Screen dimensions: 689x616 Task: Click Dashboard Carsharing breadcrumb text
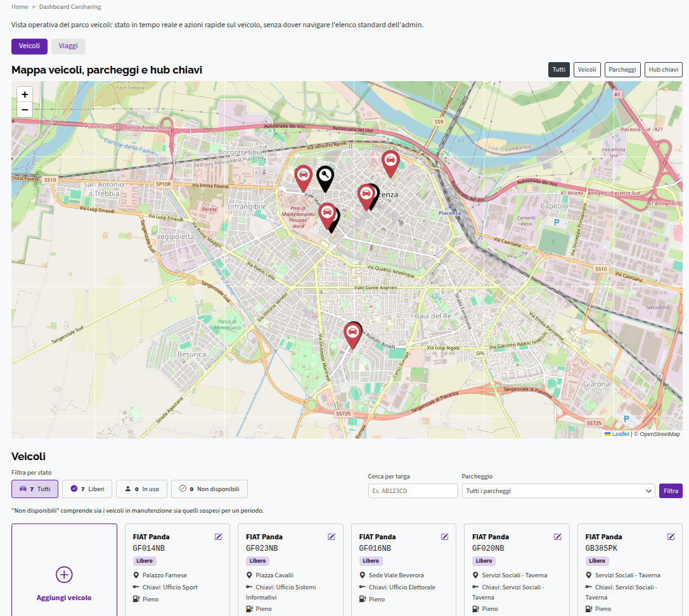[x=70, y=6]
